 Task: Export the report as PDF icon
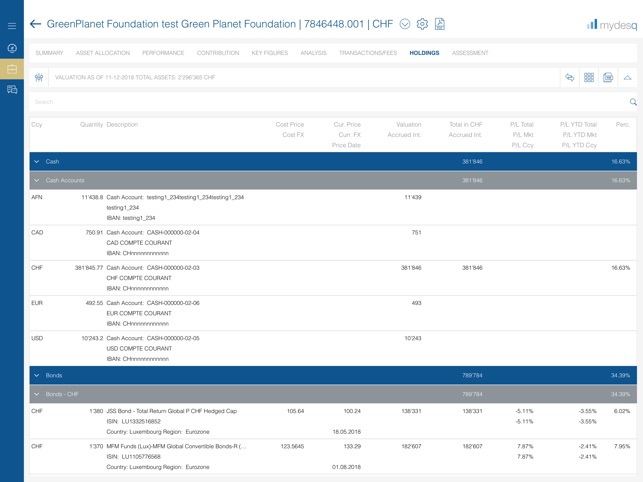point(440,24)
